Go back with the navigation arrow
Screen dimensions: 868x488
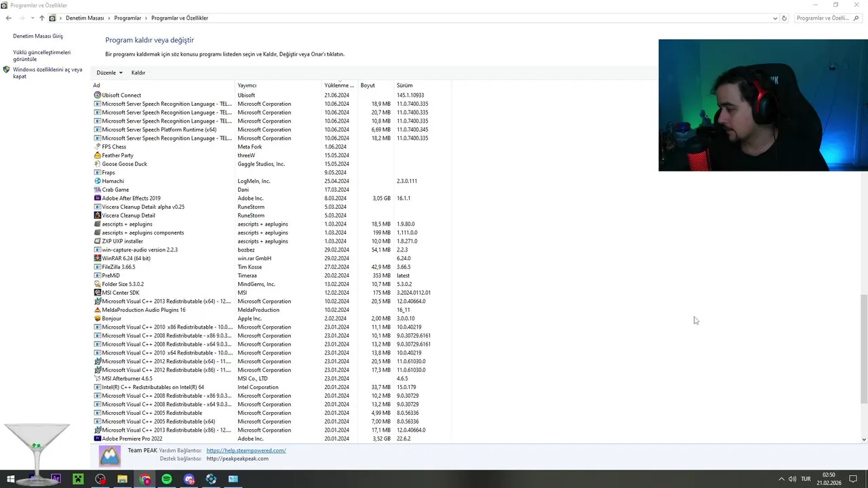tap(9, 18)
